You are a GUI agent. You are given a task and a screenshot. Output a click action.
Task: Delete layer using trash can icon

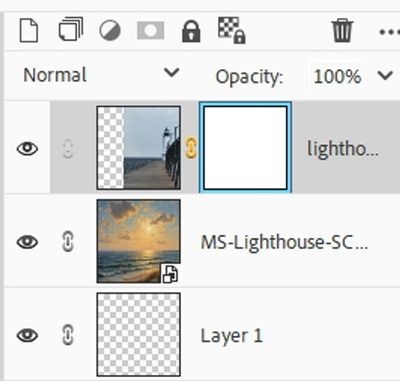click(x=342, y=31)
